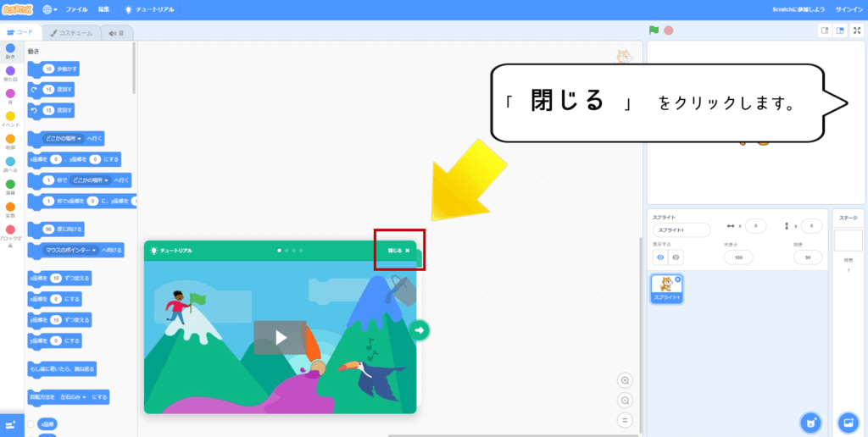The width and height of the screenshot is (868, 437).
Task: Click the block palette vertical scrollbar
Action: [x=133, y=68]
